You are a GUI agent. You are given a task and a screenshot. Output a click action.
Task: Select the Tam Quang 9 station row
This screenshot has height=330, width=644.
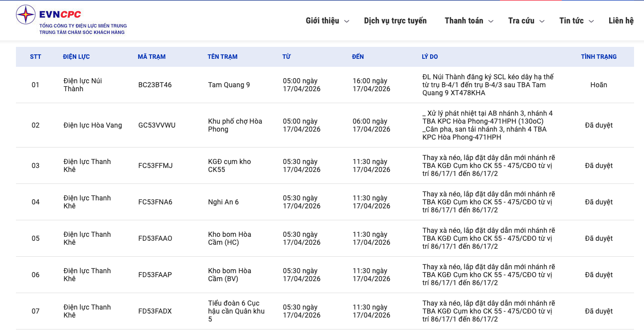click(x=229, y=85)
